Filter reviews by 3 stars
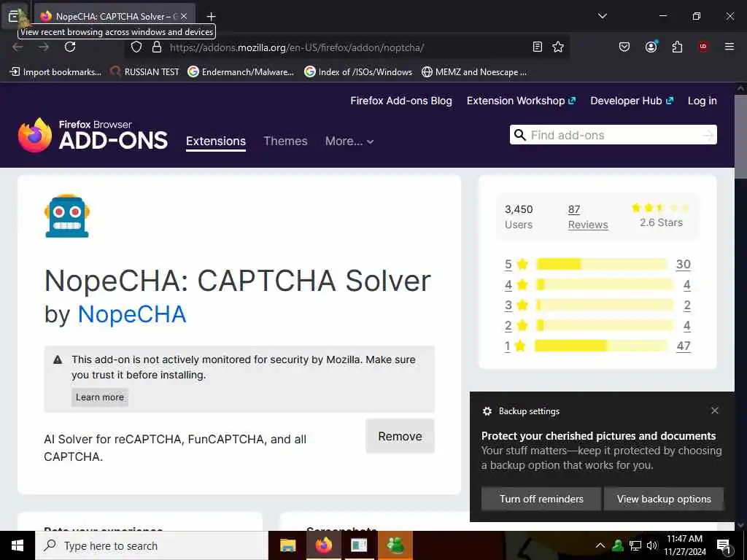The width and height of the screenshot is (747, 560). 516,306
